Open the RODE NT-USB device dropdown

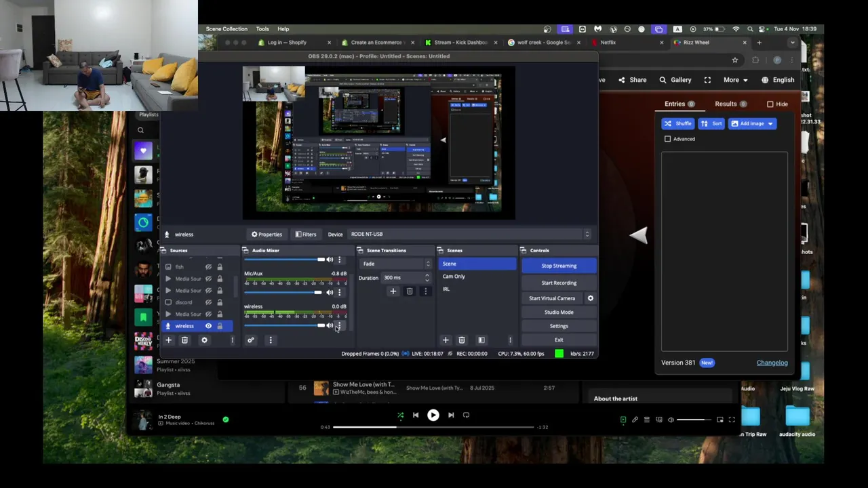[x=469, y=235]
